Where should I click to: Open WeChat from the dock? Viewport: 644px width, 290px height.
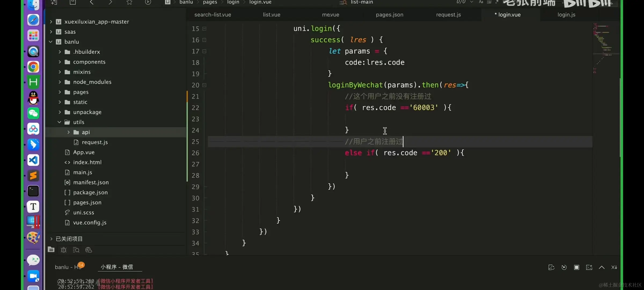click(33, 113)
